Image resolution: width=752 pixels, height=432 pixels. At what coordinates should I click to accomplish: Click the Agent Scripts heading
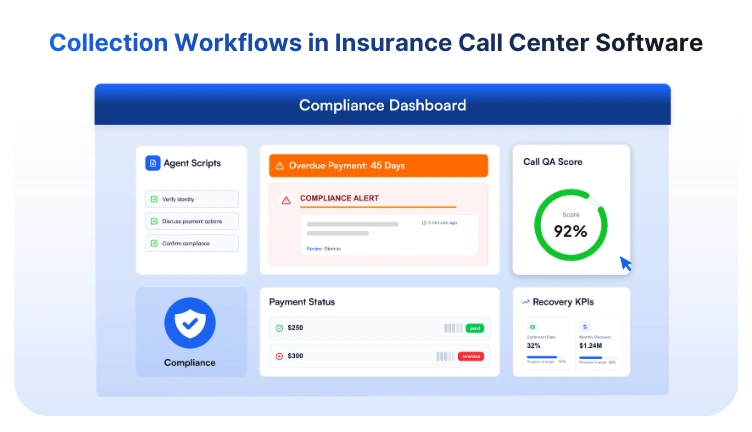pos(192,163)
